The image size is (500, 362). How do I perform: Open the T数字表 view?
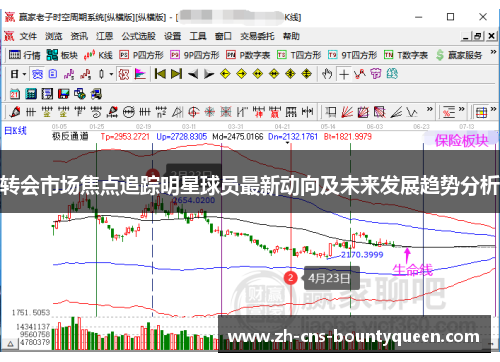[406, 55]
